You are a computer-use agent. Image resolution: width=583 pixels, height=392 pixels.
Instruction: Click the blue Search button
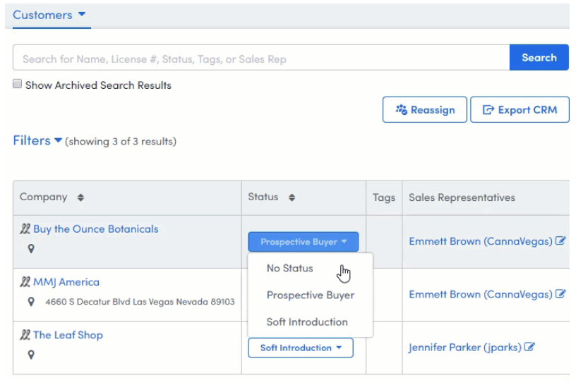[539, 58]
